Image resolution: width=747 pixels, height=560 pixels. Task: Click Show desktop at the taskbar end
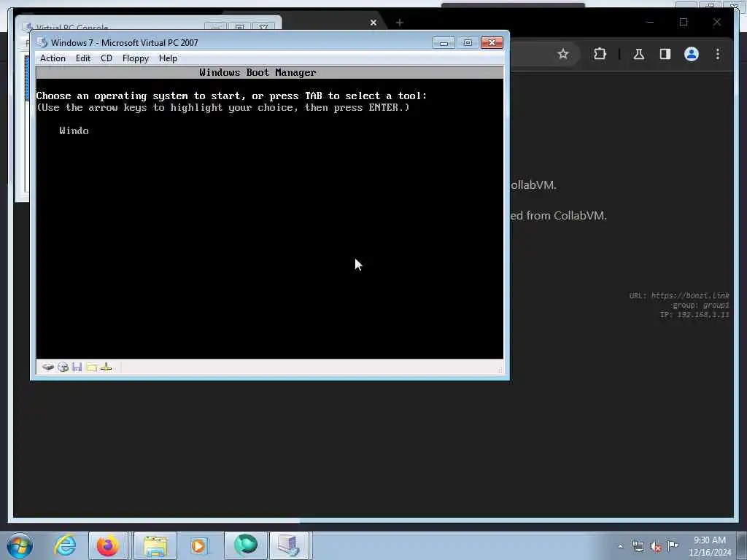(742, 545)
